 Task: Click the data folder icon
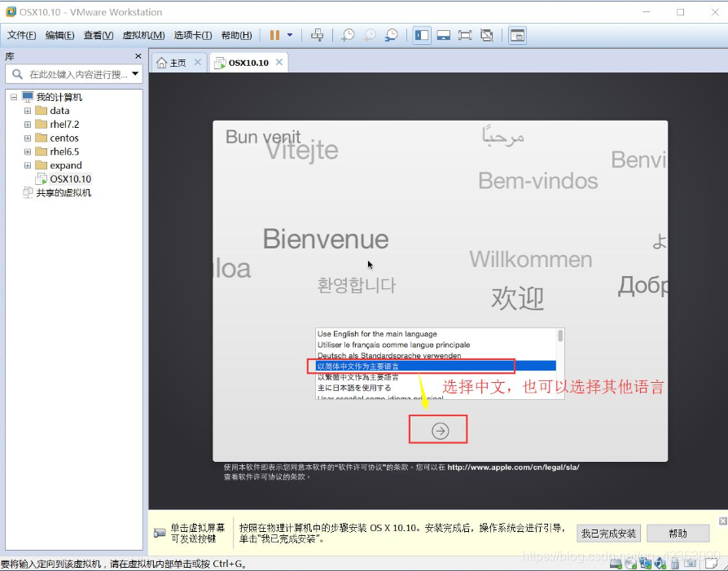(x=42, y=111)
